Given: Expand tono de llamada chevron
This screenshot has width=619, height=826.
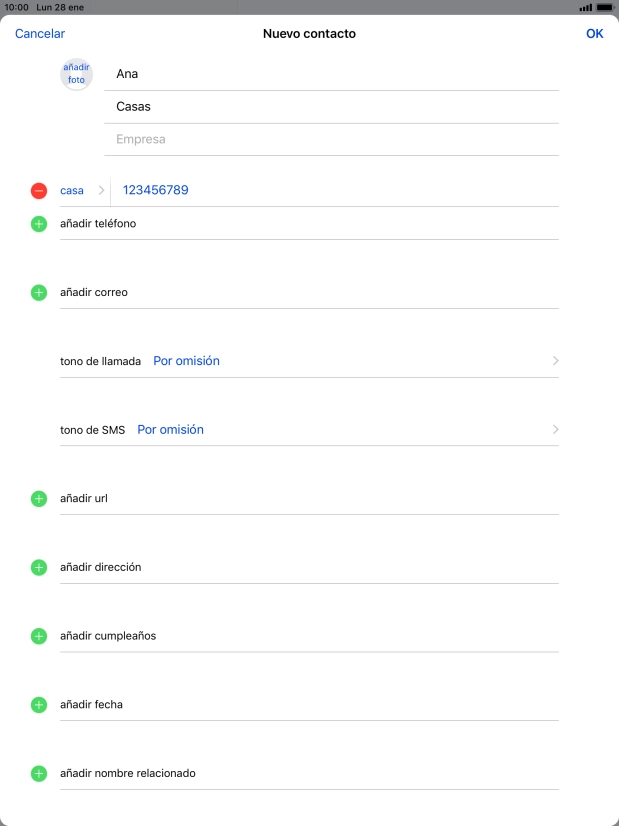Looking at the screenshot, I should pyautogui.click(x=555, y=361).
